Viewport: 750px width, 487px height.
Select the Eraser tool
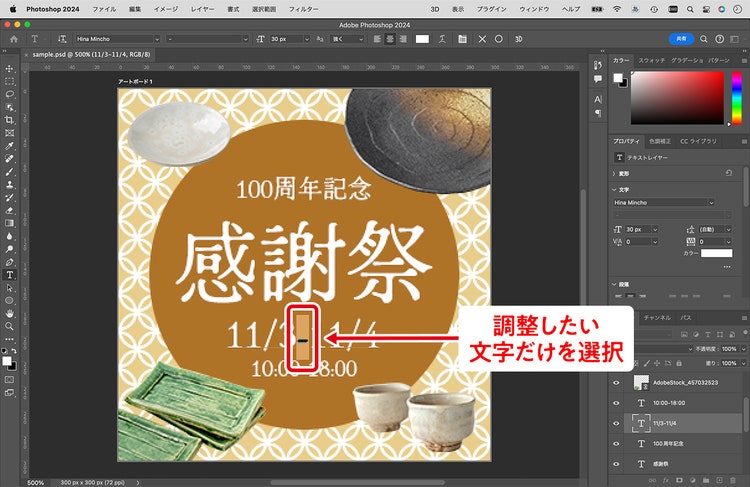10,210
